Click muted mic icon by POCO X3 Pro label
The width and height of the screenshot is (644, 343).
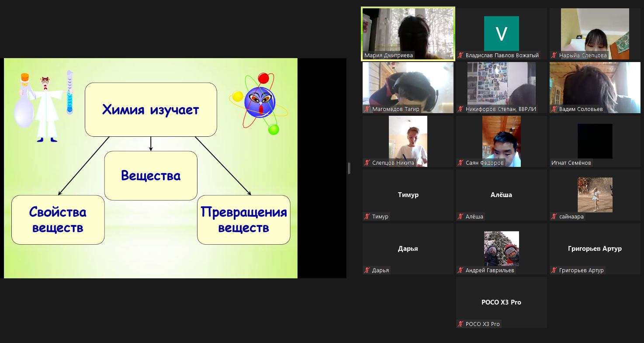tap(460, 324)
